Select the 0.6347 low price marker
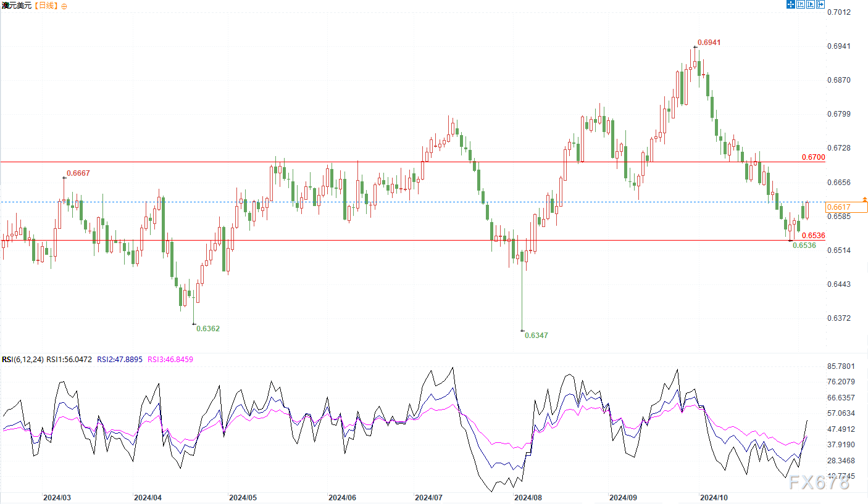Image resolution: width=868 pixels, height=504 pixels. 536,336
